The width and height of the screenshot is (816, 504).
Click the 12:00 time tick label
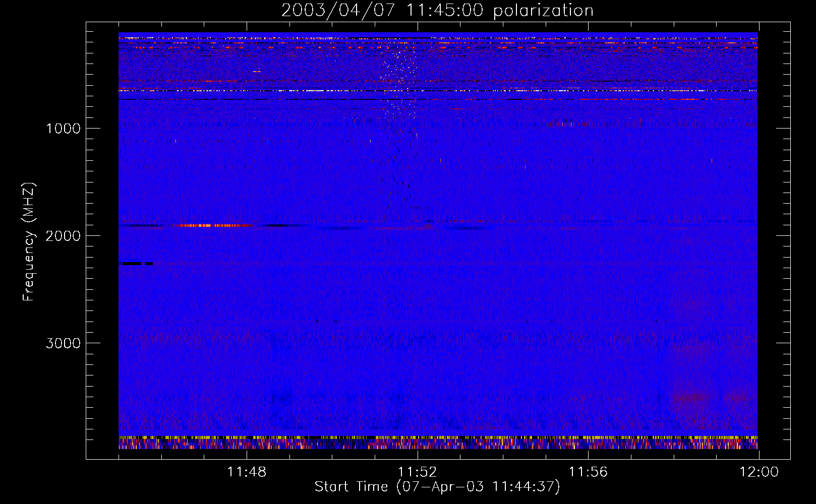(759, 472)
